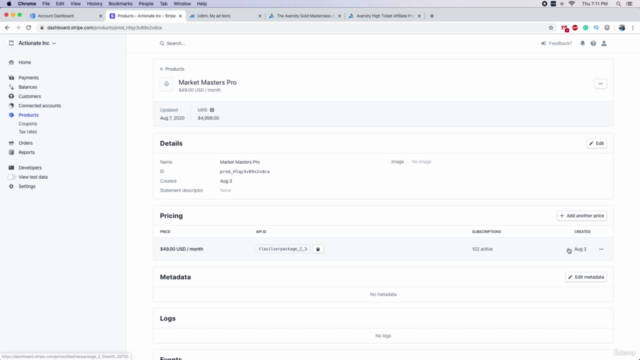Click the Orders sidebar icon
Screen dimensions: 640x360
click(11, 143)
